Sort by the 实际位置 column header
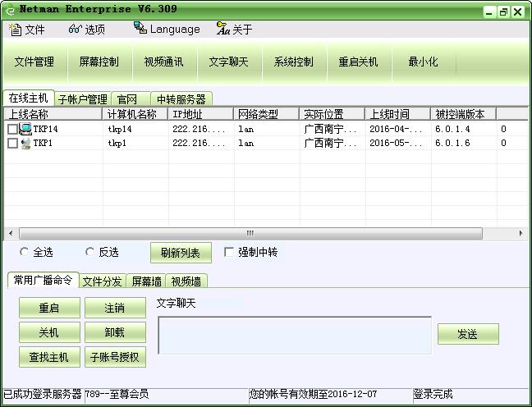 click(x=332, y=114)
